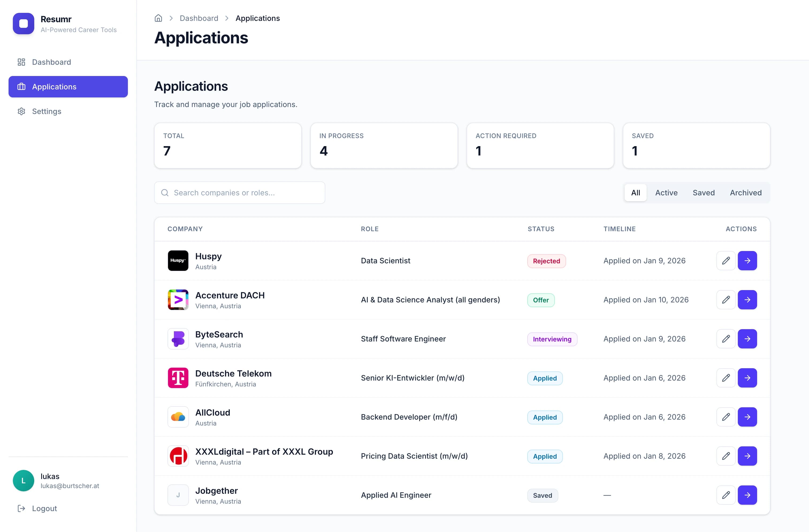The width and height of the screenshot is (809, 532).
Task: Open the Dashboard grid icon in sidebar
Action: tap(21, 62)
